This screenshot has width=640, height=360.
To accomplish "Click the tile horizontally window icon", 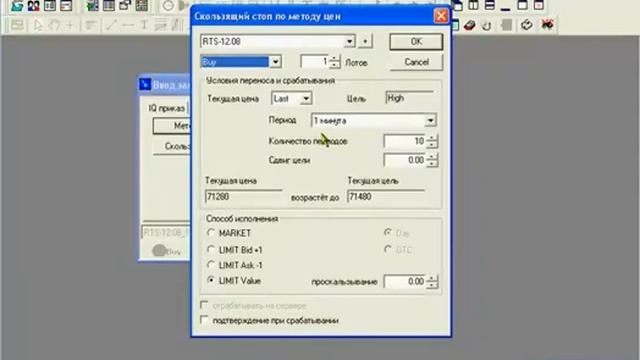I will [x=489, y=6].
